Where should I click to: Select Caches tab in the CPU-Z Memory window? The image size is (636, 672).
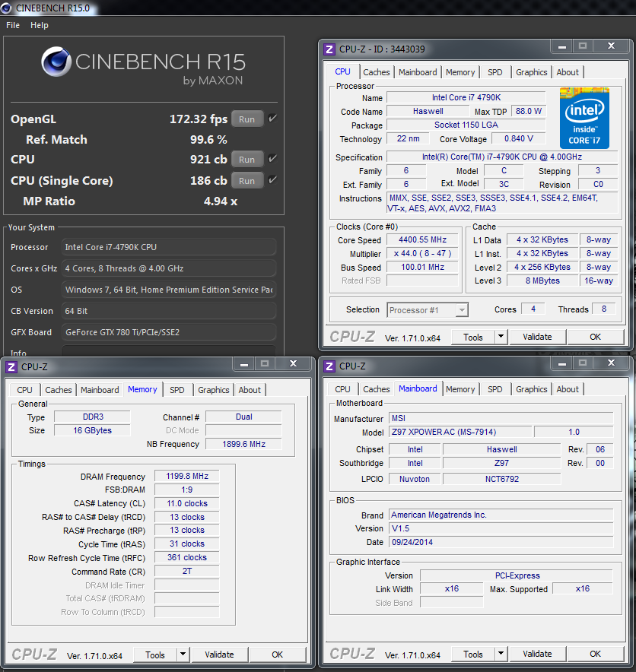59,390
